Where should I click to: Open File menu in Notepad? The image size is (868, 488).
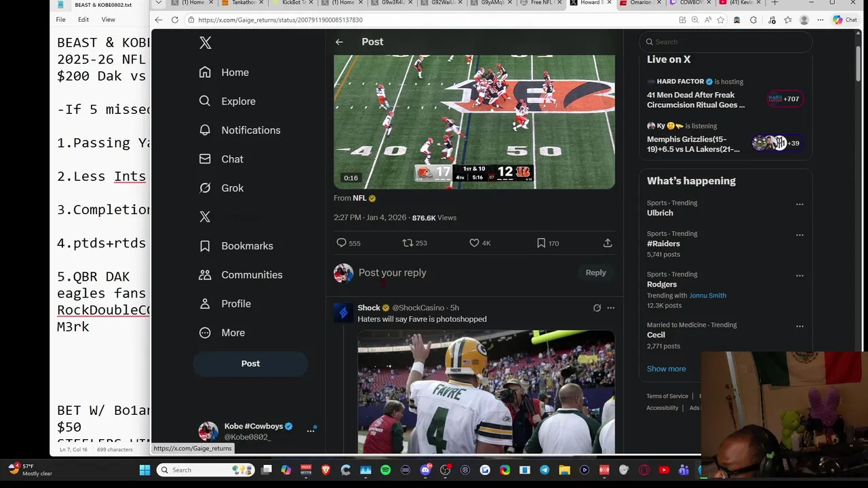coord(60,20)
